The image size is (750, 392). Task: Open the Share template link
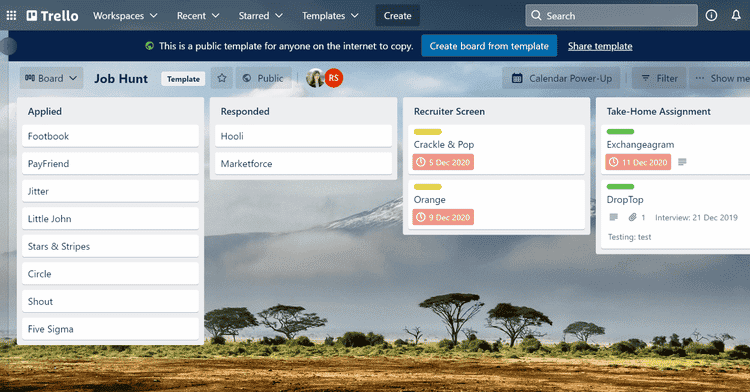[x=600, y=46]
